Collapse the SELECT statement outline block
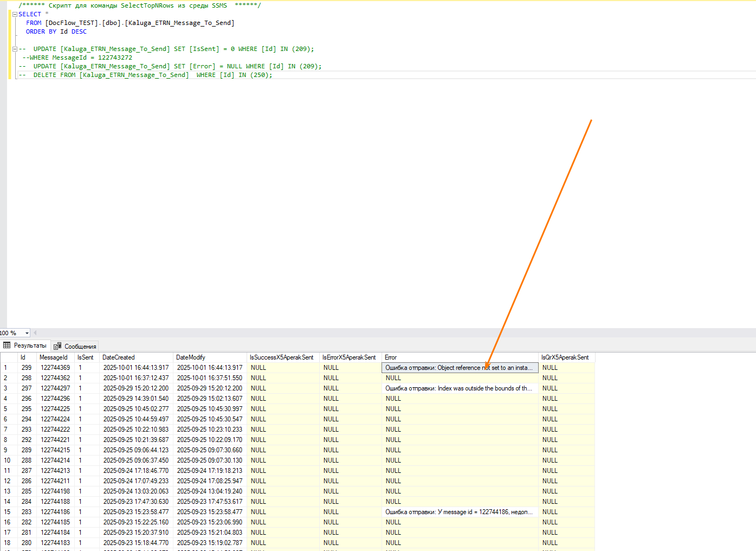Viewport: 756px width, 551px height. 15,14
